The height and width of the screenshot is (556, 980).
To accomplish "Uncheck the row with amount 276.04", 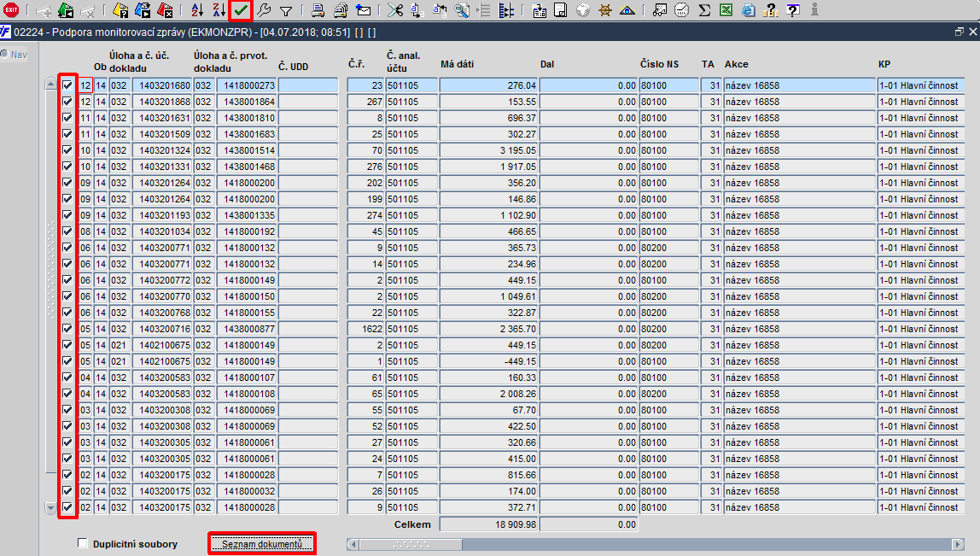I will (67, 85).
